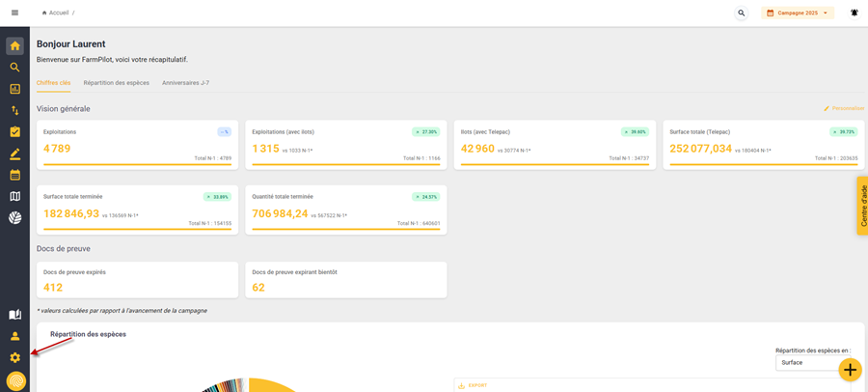Click the 27.30% badge
The height and width of the screenshot is (392, 868).
tap(425, 132)
